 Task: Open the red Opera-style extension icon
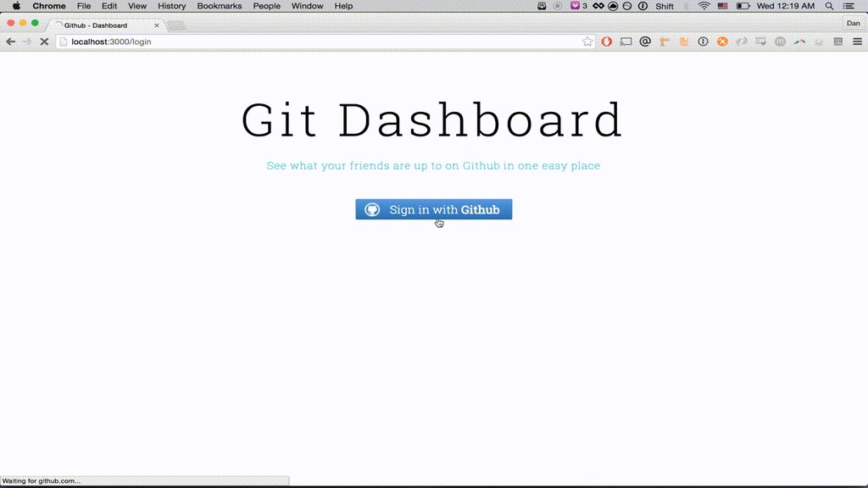607,42
